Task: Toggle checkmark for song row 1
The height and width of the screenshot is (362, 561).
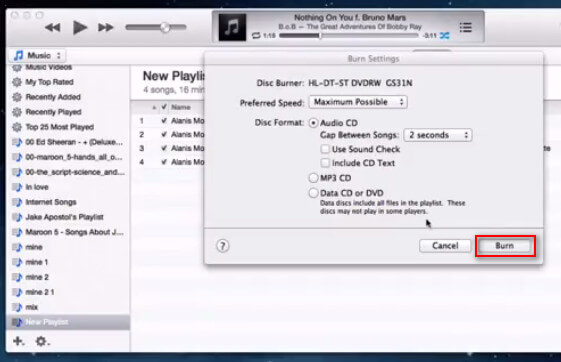Action: tap(164, 121)
